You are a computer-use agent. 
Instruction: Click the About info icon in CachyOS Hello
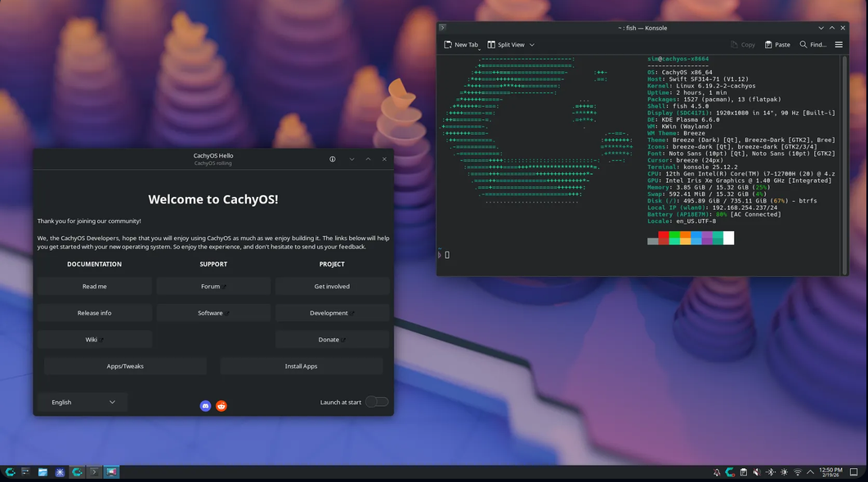[x=333, y=159]
